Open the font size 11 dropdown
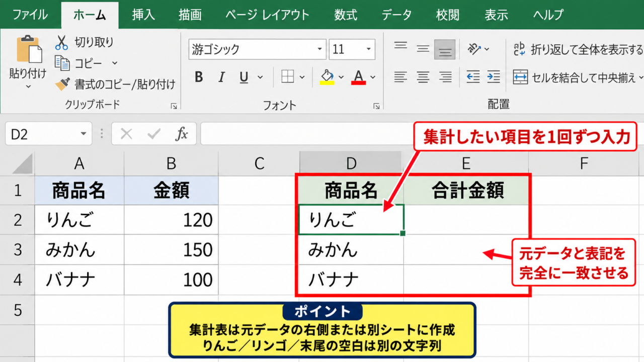The height and width of the screenshot is (362, 644). tap(369, 49)
